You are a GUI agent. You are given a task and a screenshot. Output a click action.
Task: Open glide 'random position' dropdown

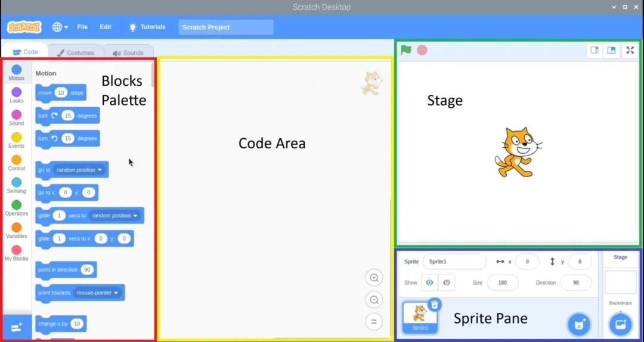point(115,216)
